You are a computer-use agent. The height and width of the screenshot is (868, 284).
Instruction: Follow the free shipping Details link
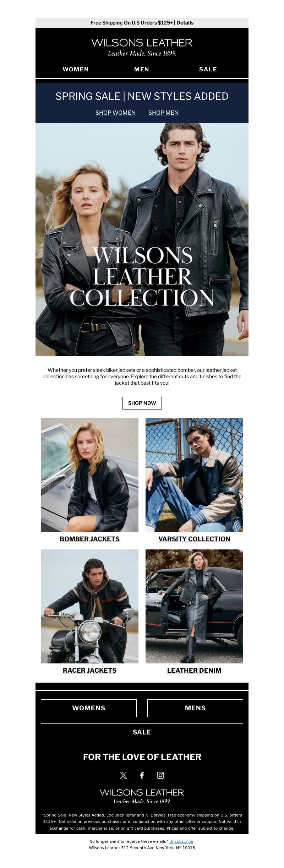tap(185, 23)
